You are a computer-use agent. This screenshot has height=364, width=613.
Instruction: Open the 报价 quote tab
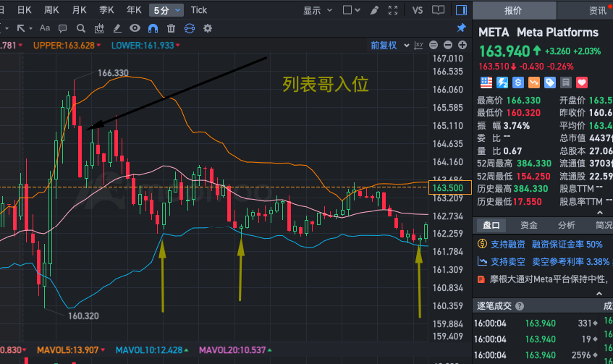pyautogui.click(x=514, y=11)
